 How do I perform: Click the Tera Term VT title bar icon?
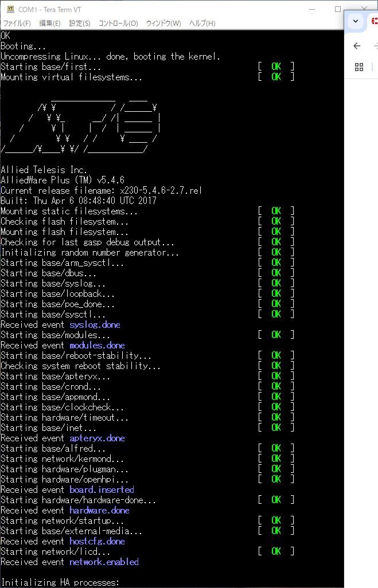[x=10, y=9]
